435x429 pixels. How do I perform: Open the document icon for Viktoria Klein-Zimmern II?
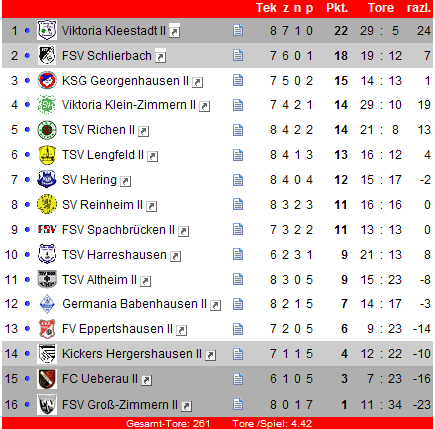coord(238,105)
